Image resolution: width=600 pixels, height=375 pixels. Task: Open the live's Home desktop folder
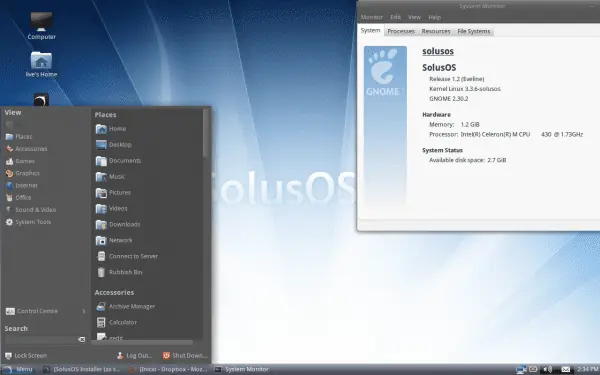[x=41, y=64]
